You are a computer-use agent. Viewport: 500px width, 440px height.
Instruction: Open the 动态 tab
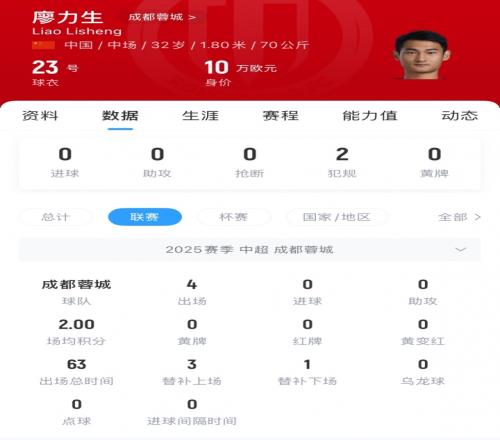[460, 116]
